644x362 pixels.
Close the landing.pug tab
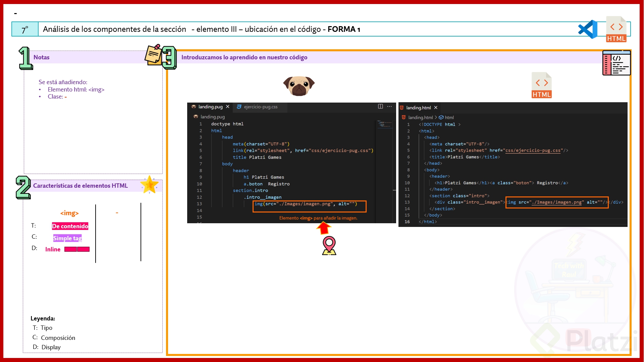coord(227,107)
